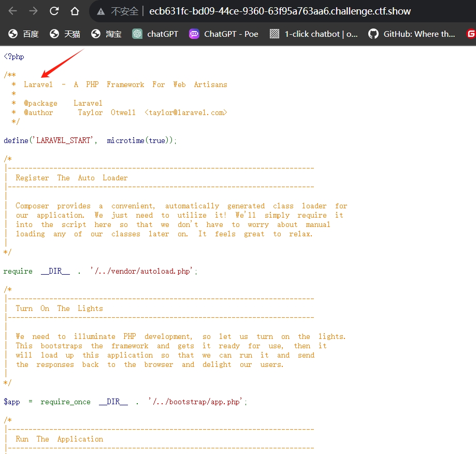
Task: Click the globe icon beside 淘宝
Action: pyautogui.click(x=96, y=34)
